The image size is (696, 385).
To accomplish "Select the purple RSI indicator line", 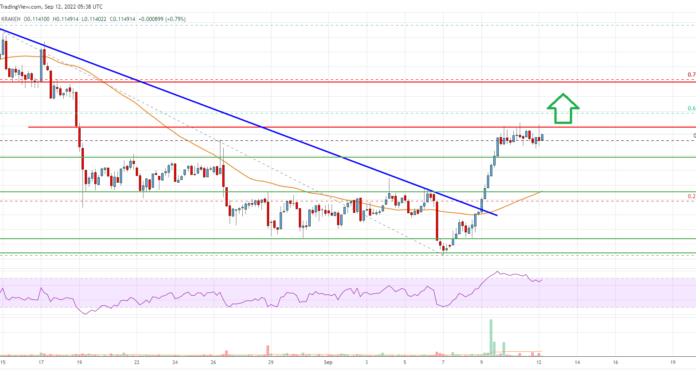I will [271, 295].
